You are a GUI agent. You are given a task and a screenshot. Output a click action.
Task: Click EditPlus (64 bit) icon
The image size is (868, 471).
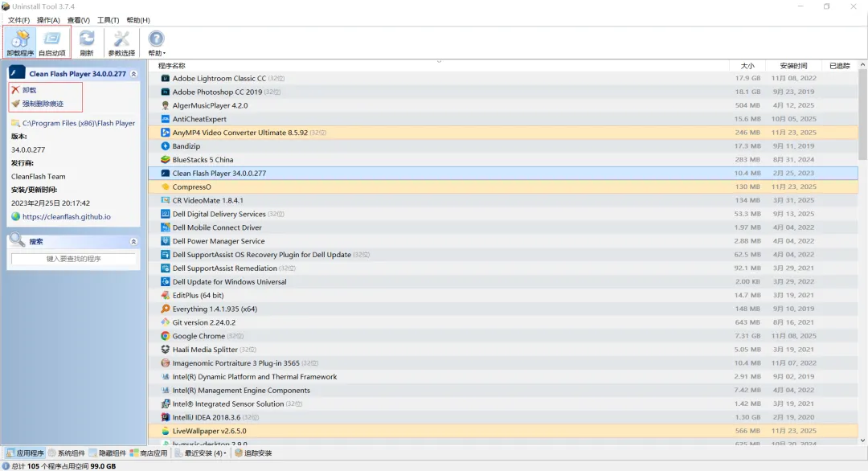[165, 295]
